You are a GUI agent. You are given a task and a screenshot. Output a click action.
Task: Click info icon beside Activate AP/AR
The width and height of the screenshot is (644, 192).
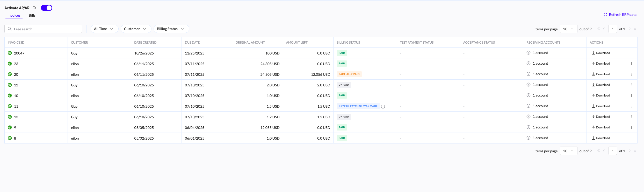click(34, 8)
